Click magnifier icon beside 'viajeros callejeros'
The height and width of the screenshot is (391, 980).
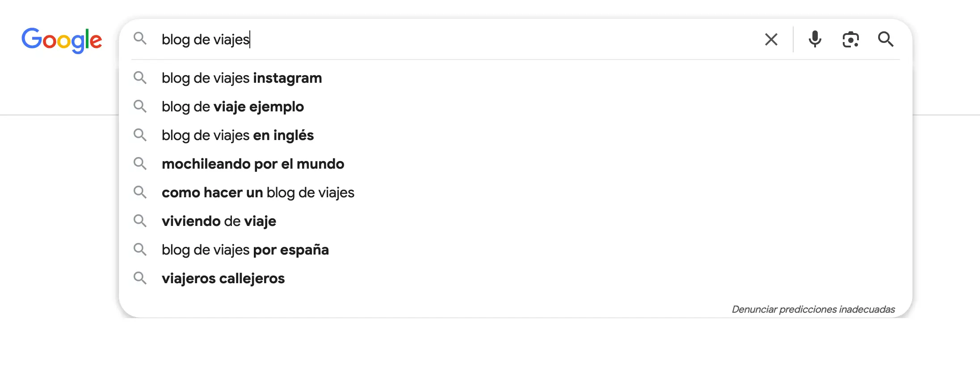tap(140, 278)
